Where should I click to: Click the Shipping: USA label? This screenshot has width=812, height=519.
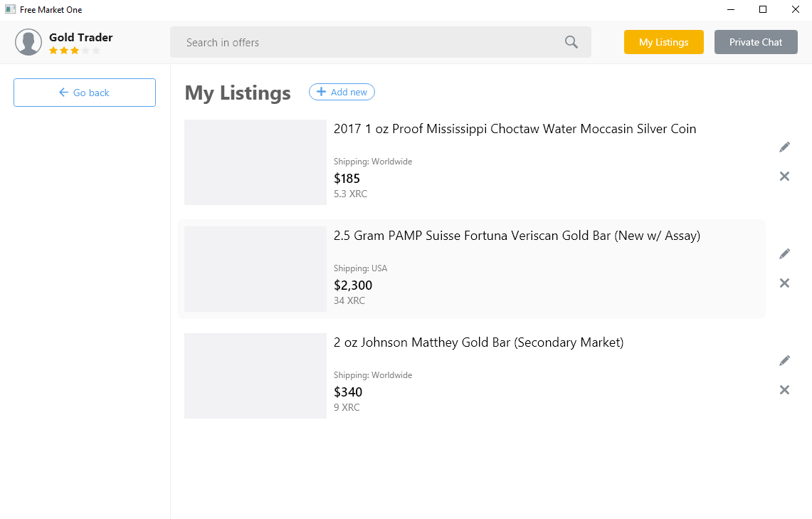(360, 268)
